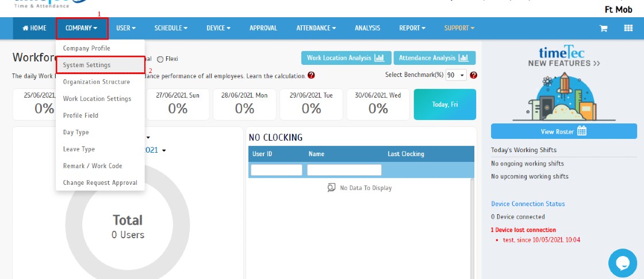Open Profile Field menu entry
This screenshot has width=644, height=279.
100,115
